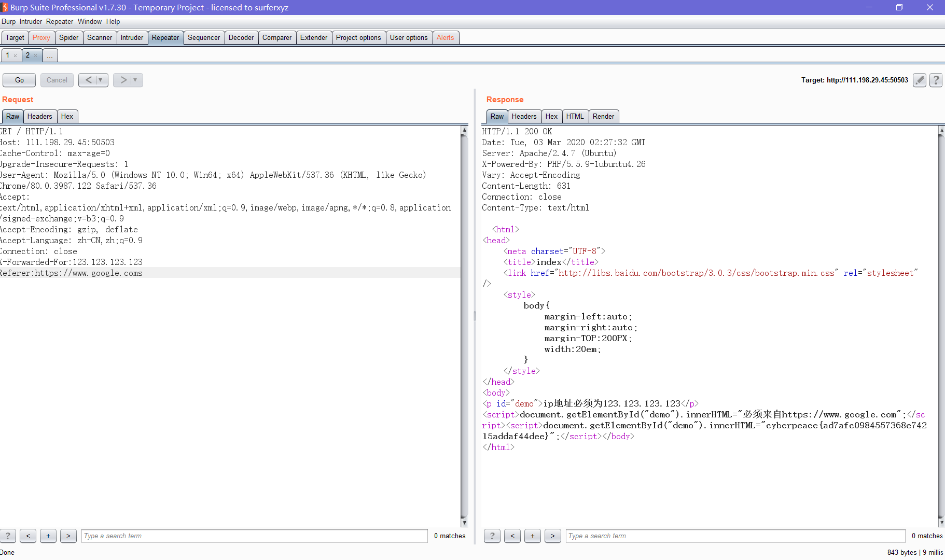
Task: Open the Intruder menu in menu bar
Action: pos(31,21)
